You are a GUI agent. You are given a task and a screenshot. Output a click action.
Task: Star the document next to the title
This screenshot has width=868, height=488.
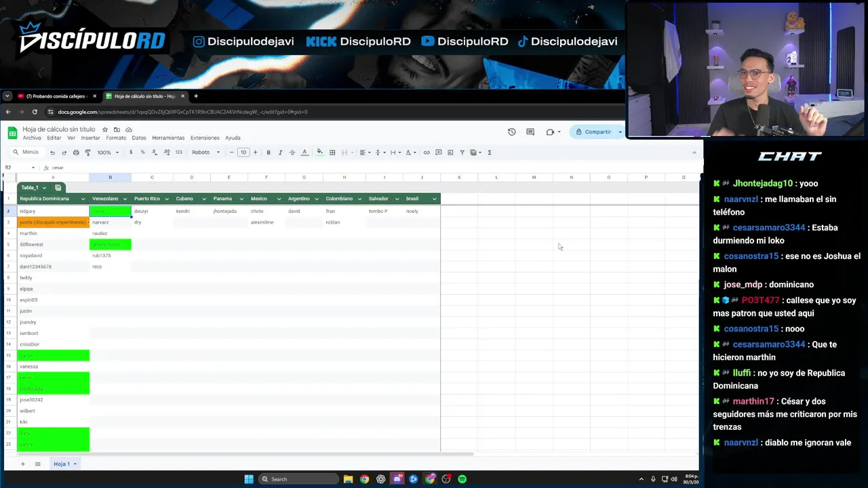pos(105,129)
